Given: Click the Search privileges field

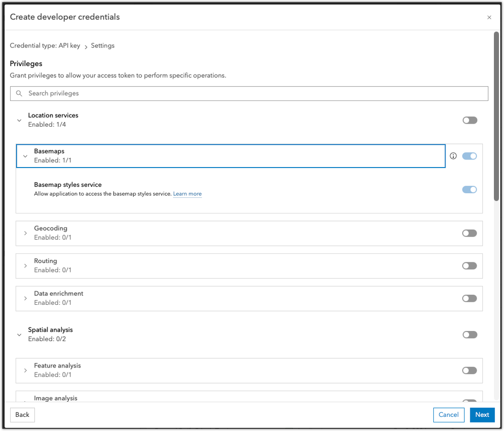Looking at the screenshot, I should [252, 93].
